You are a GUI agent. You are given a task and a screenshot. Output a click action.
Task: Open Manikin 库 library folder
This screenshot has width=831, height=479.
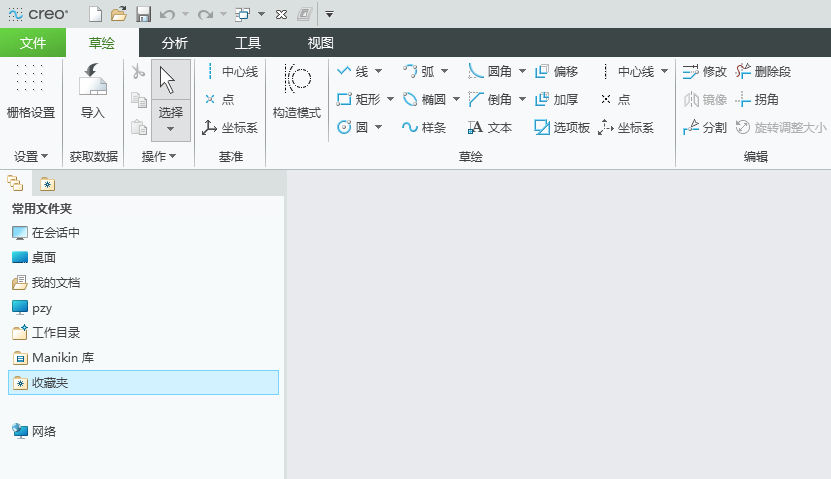tap(53, 358)
